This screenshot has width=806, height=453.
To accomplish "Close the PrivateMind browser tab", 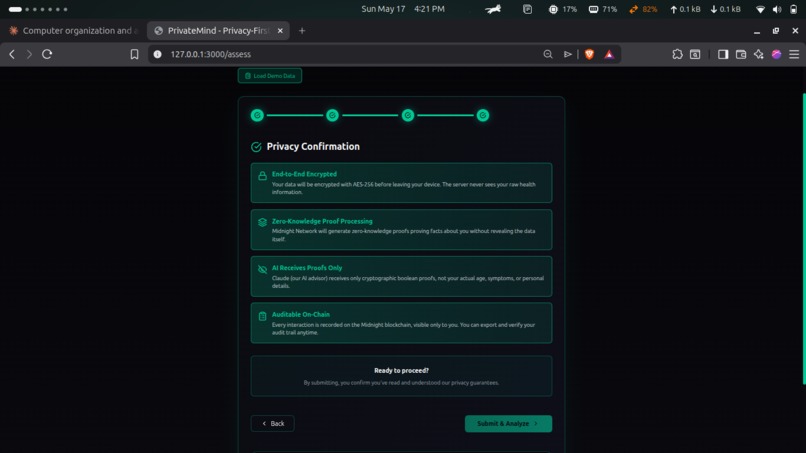I will (280, 31).
